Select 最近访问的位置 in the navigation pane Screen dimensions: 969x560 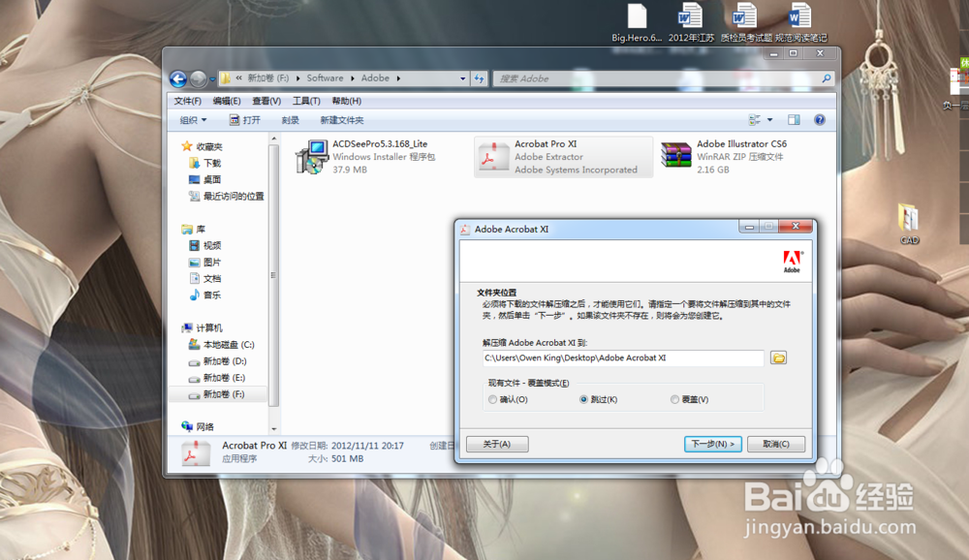226,196
